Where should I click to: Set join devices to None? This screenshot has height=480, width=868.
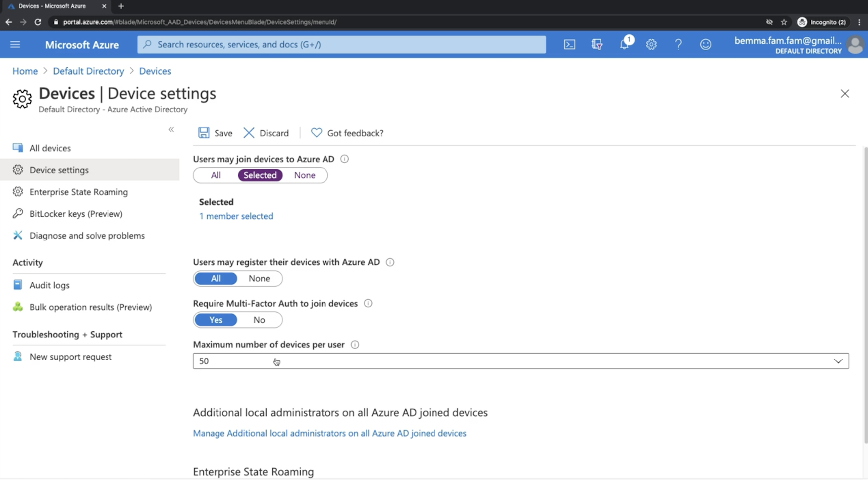[305, 175]
